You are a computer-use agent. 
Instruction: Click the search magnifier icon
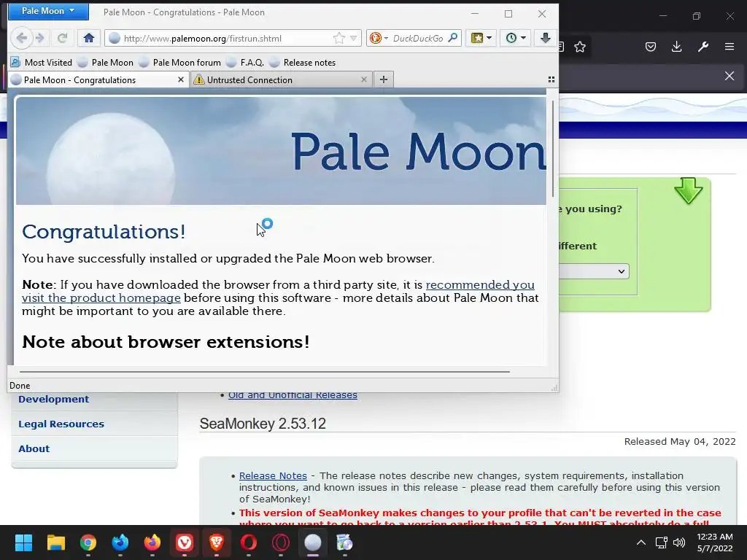pyautogui.click(x=452, y=38)
